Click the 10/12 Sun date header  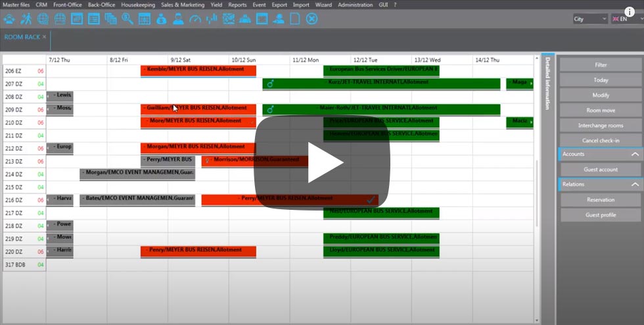244,60
